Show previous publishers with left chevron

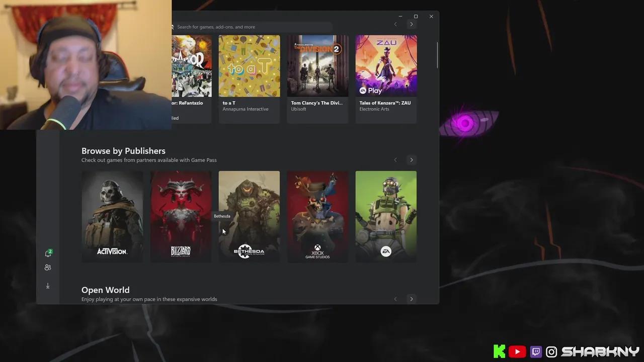coord(395,160)
